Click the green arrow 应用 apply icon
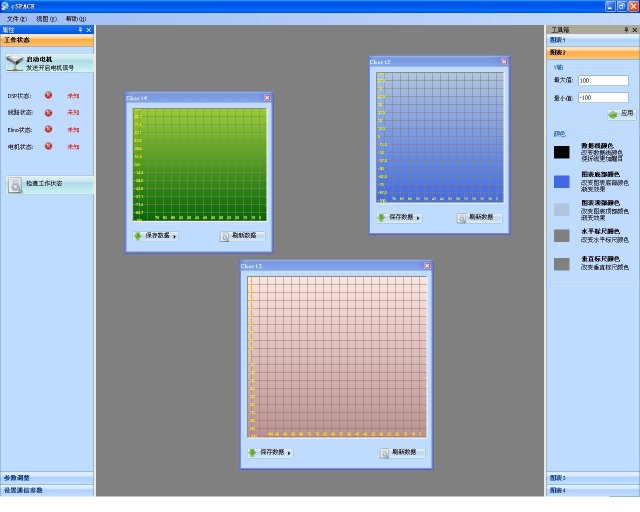Image resolution: width=640 pixels, height=512 pixels. pos(613,114)
